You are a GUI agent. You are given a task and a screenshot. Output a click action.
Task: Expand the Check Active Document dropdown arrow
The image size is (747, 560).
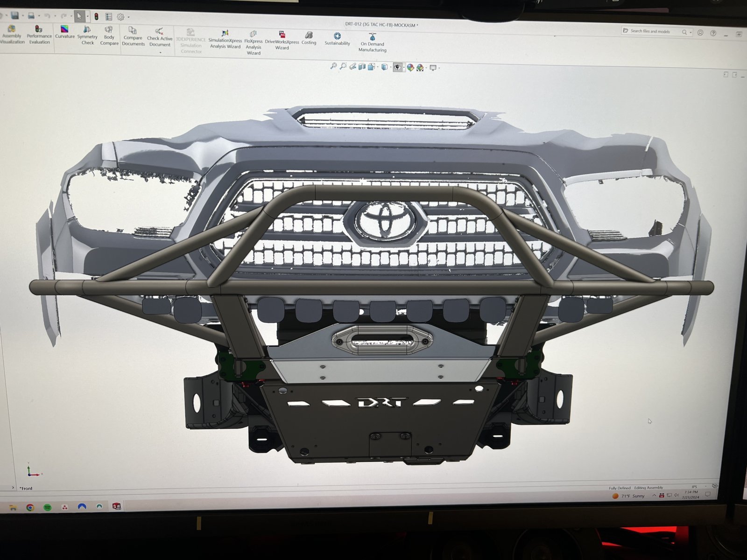160,52
